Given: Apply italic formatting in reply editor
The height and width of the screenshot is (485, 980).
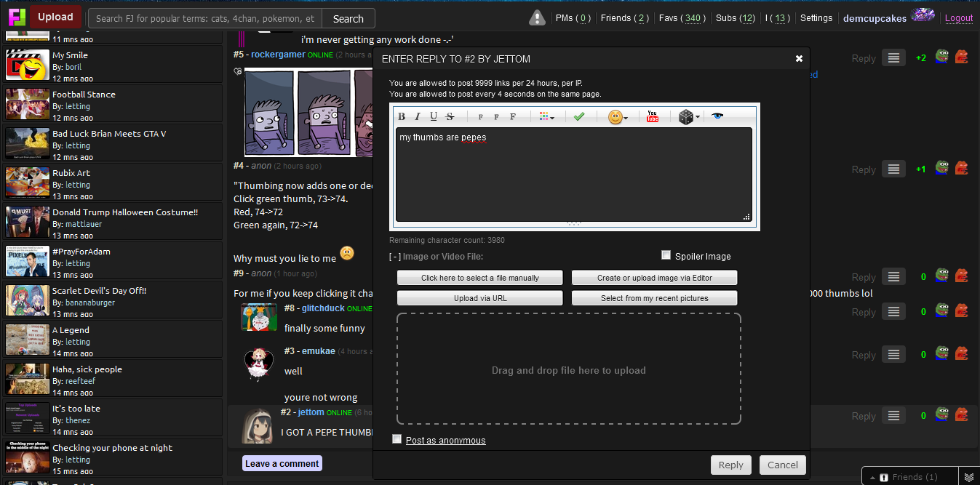Looking at the screenshot, I should click(418, 116).
